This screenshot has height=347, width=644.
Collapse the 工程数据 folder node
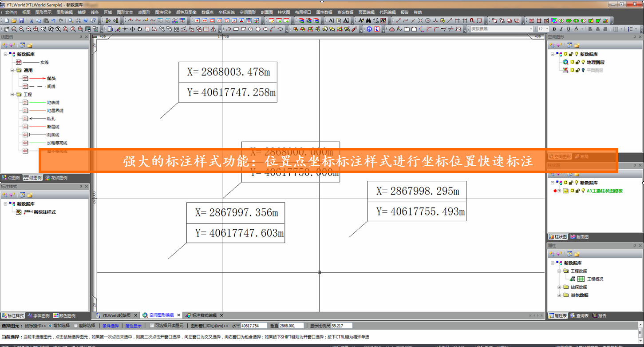[x=559, y=271]
